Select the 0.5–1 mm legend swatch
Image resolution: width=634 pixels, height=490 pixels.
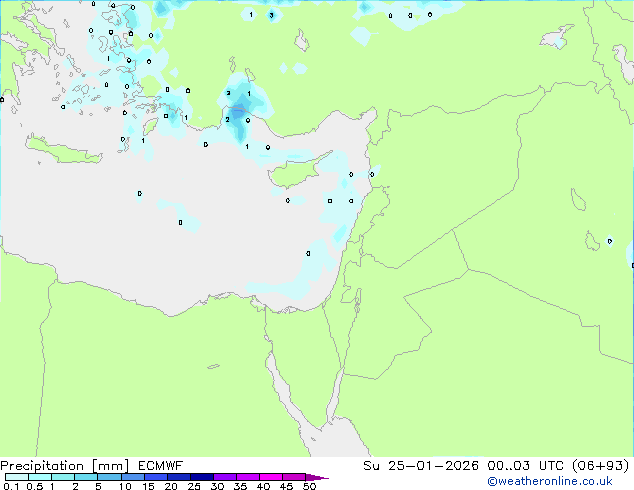coord(40,477)
